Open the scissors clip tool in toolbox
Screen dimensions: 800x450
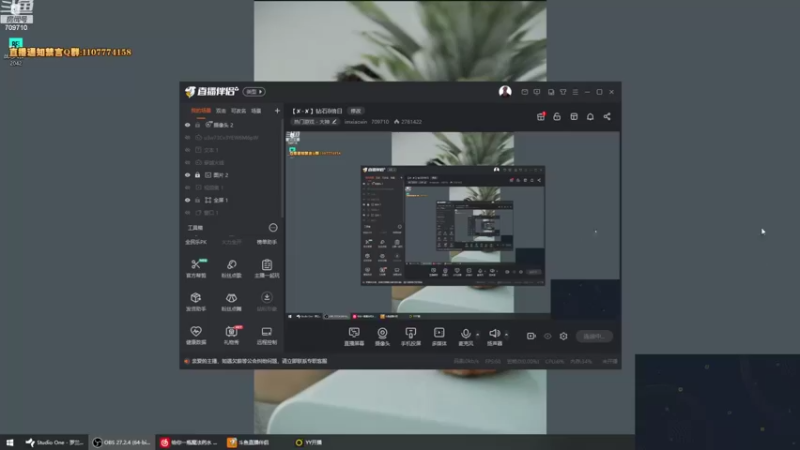(196, 267)
